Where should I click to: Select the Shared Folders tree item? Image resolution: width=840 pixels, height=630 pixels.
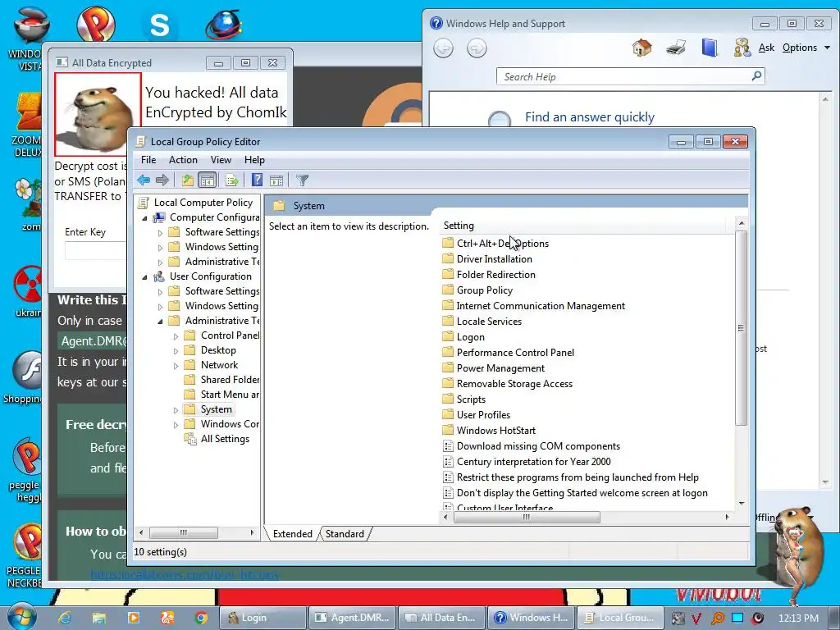coord(230,379)
